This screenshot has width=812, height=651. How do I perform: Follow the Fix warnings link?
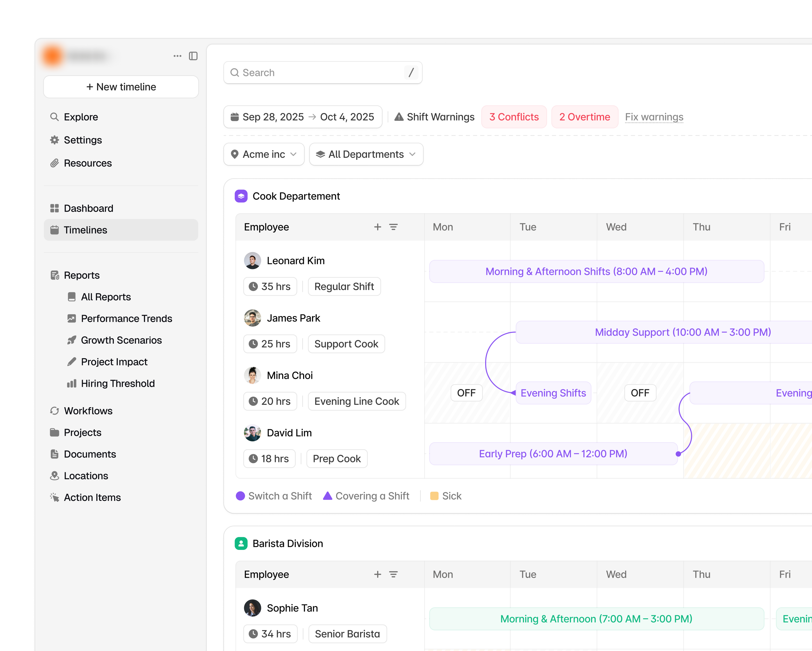tap(654, 117)
